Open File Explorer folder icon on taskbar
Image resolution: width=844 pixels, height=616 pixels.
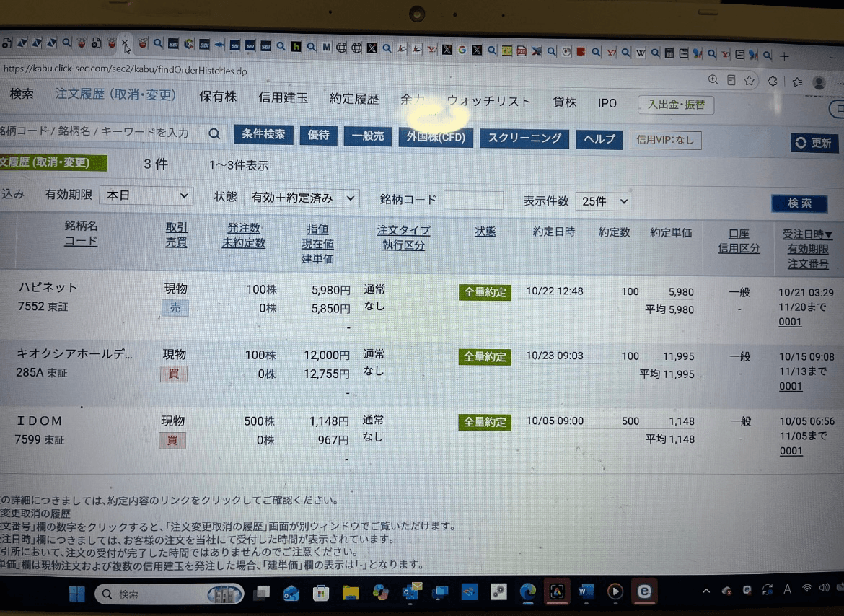tap(351, 593)
